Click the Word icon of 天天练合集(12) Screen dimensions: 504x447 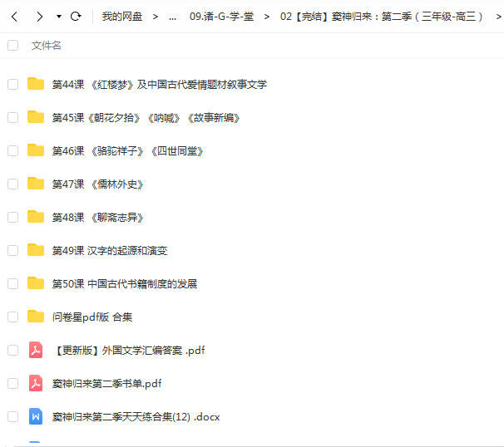pyautogui.click(x=36, y=416)
